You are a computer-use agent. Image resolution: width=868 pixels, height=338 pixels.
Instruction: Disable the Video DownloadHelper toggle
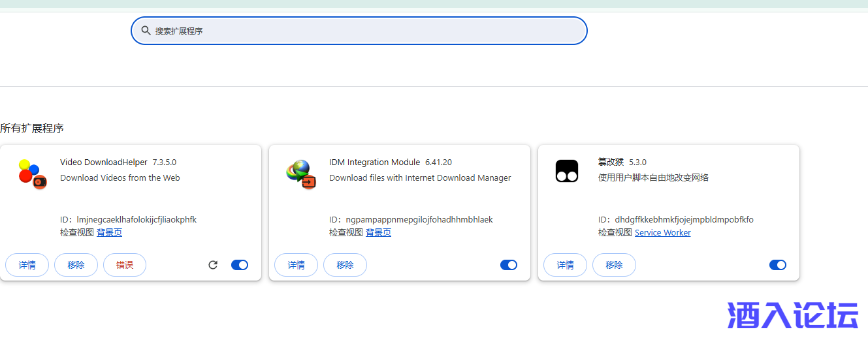240,265
